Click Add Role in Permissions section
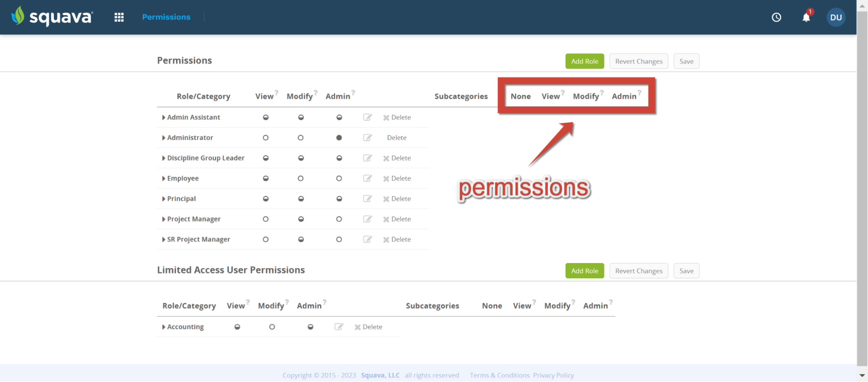868x382 pixels. (x=584, y=61)
